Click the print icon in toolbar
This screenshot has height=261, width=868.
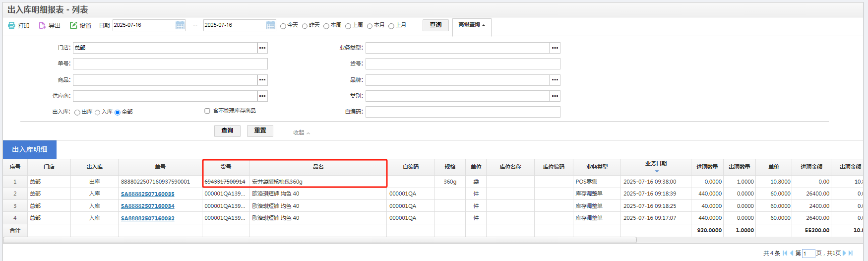(x=11, y=25)
